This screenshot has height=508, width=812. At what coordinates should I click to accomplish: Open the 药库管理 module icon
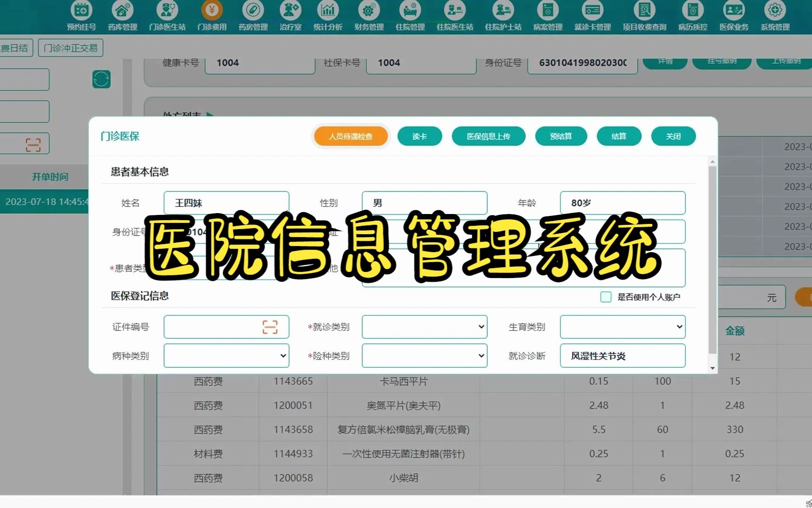click(x=122, y=10)
